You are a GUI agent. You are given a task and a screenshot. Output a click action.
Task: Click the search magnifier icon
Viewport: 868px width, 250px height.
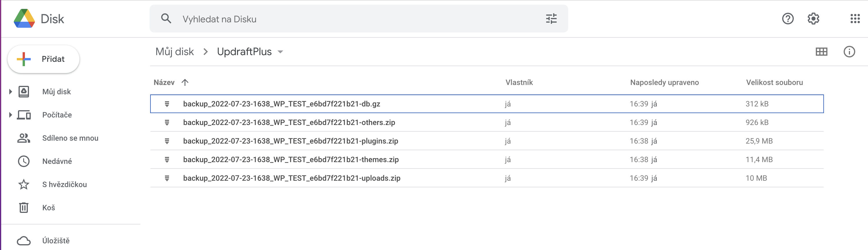[166, 19]
